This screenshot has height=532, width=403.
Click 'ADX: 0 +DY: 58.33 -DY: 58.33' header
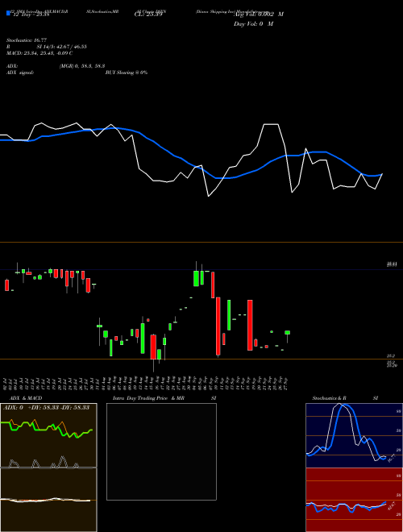pos(46,407)
